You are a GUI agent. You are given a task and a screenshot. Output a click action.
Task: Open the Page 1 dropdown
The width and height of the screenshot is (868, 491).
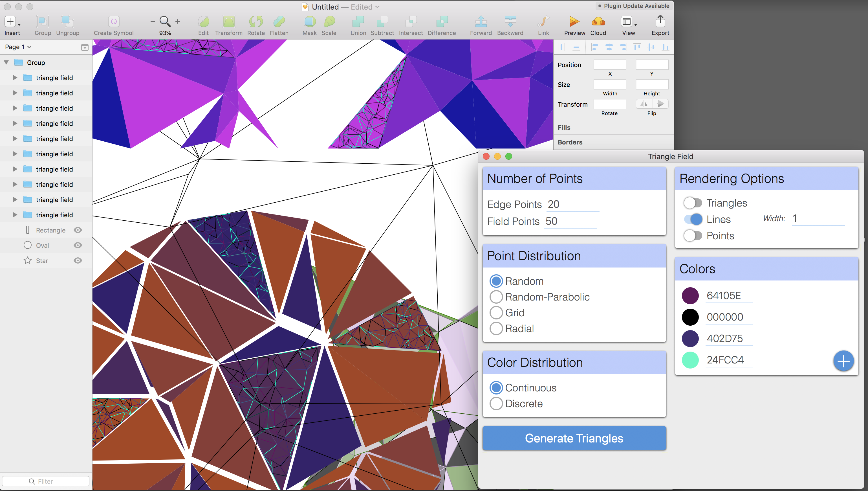18,47
